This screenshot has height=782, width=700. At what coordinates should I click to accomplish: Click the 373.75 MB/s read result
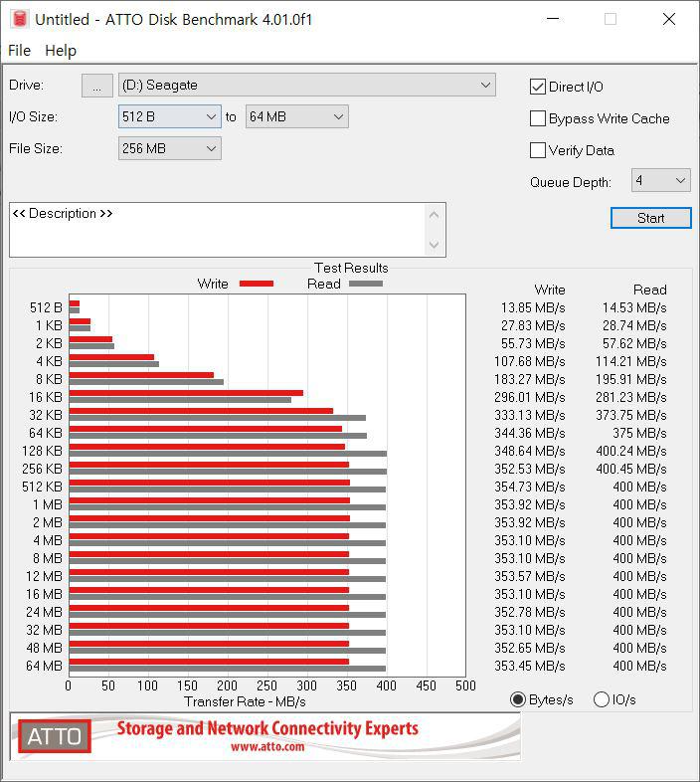tap(630, 416)
